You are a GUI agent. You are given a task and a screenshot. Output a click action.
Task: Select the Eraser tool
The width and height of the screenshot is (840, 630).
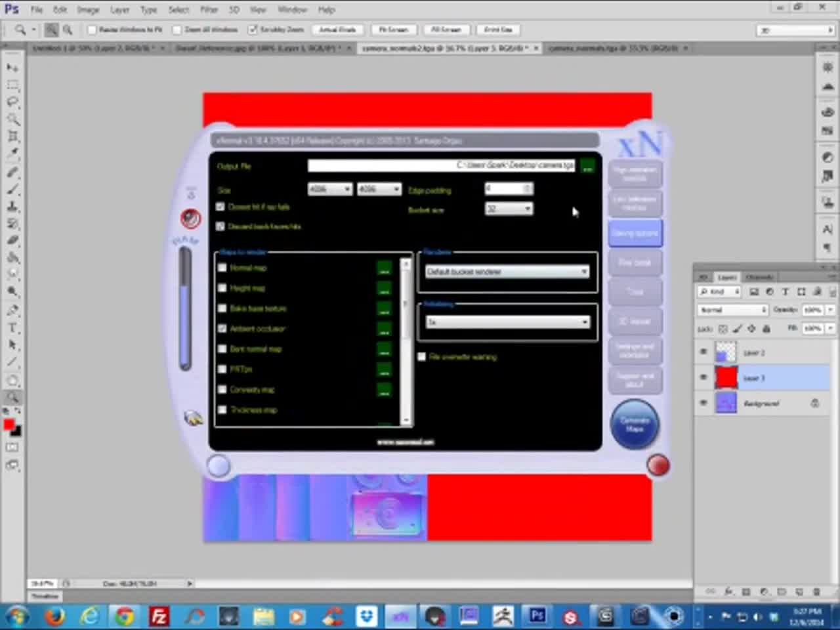coord(12,240)
